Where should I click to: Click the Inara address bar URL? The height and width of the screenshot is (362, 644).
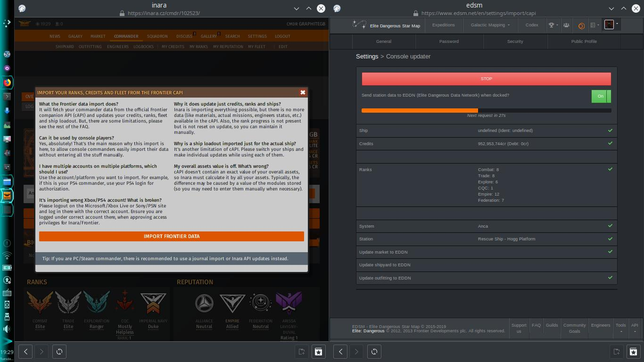point(164,13)
